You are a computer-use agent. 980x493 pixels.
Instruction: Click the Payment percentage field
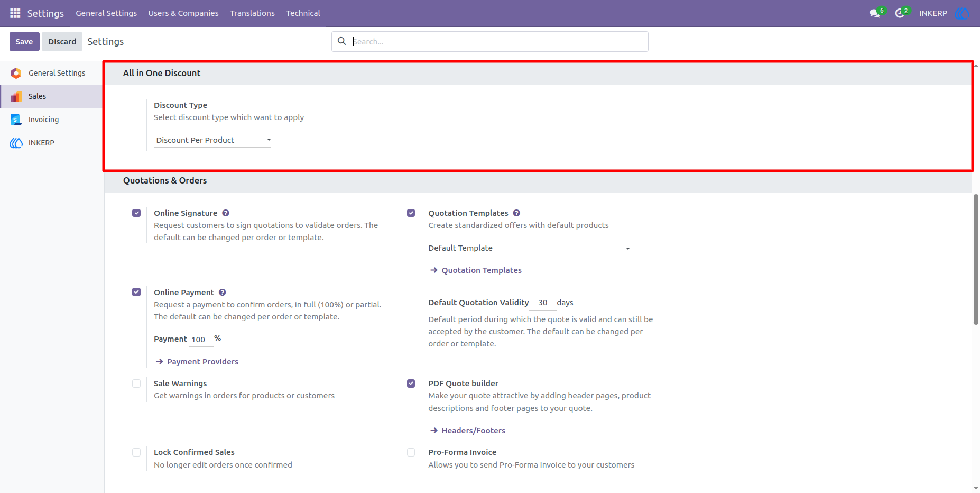[201, 340]
